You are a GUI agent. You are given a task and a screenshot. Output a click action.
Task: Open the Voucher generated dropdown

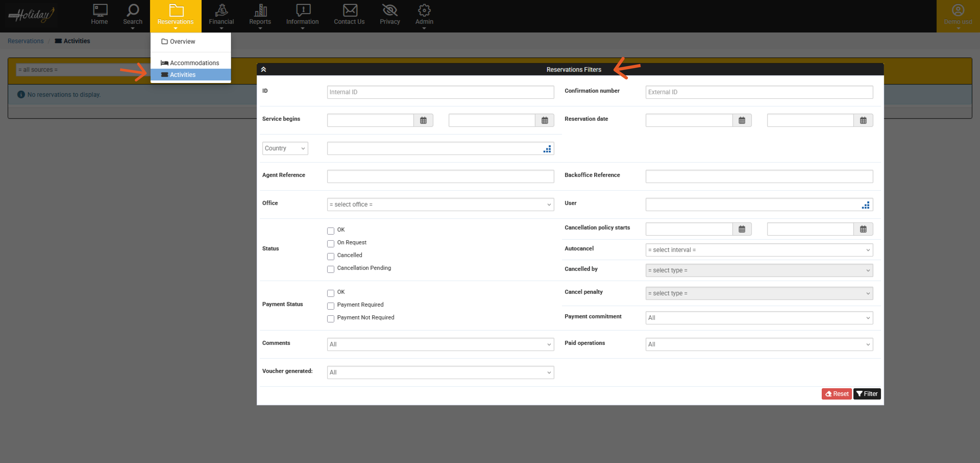tap(440, 373)
